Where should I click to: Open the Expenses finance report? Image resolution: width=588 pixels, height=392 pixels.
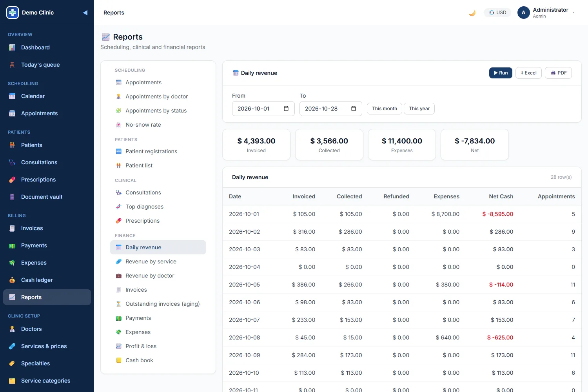pyautogui.click(x=158, y=332)
